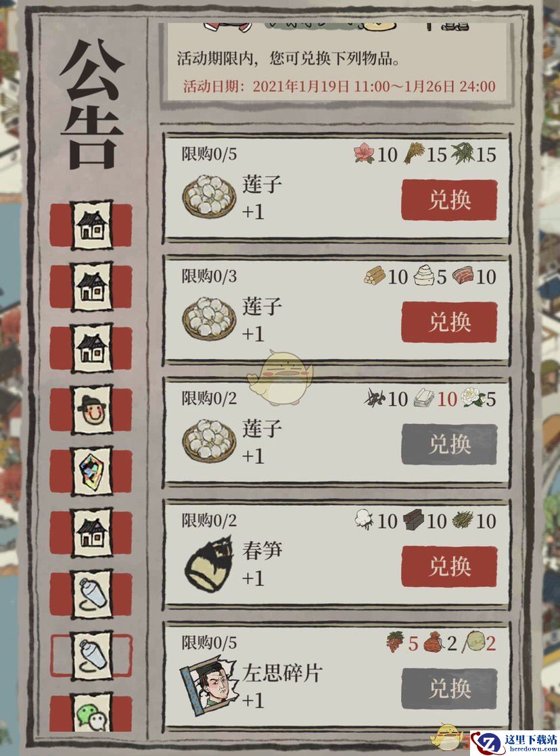The height and width of the screenshot is (756, 560).
Task: Click the cotton cost icon in 春笋 row
Action: click(364, 520)
